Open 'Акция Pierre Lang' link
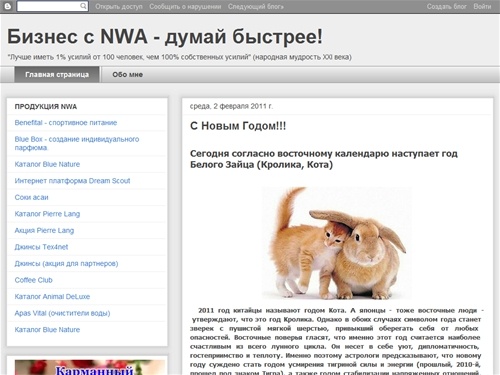500x375 pixels. coord(44,230)
